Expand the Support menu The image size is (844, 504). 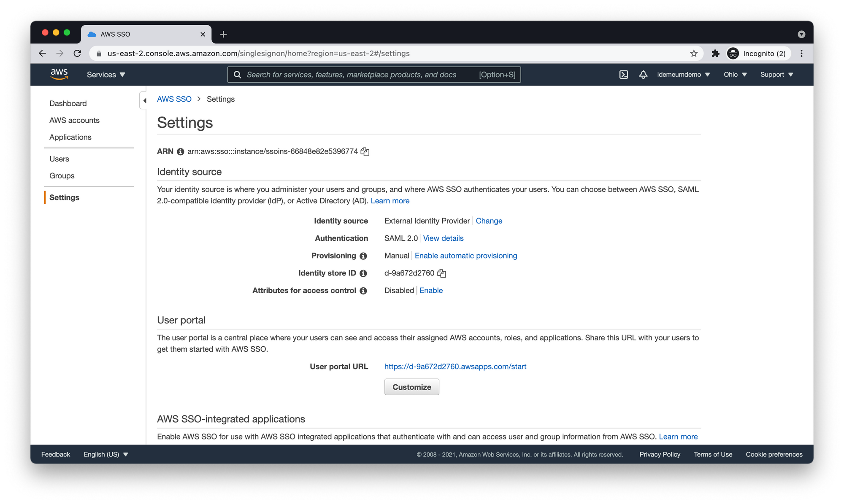tap(776, 75)
